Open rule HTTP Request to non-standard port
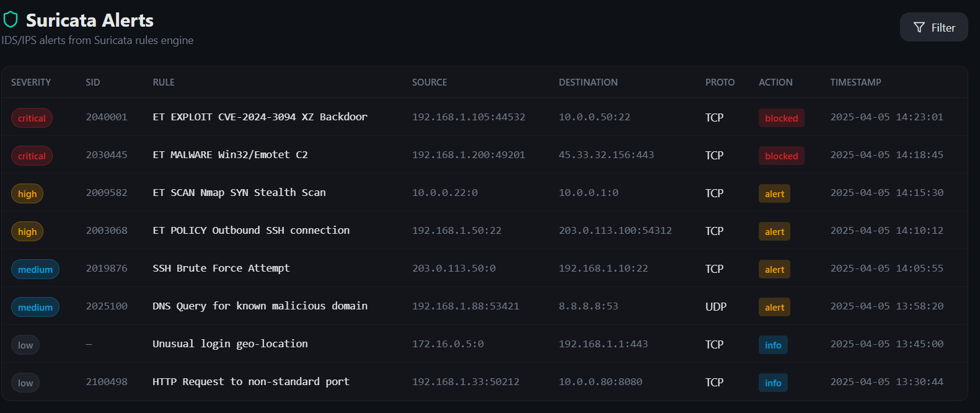The height and width of the screenshot is (413, 980). [x=251, y=381]
